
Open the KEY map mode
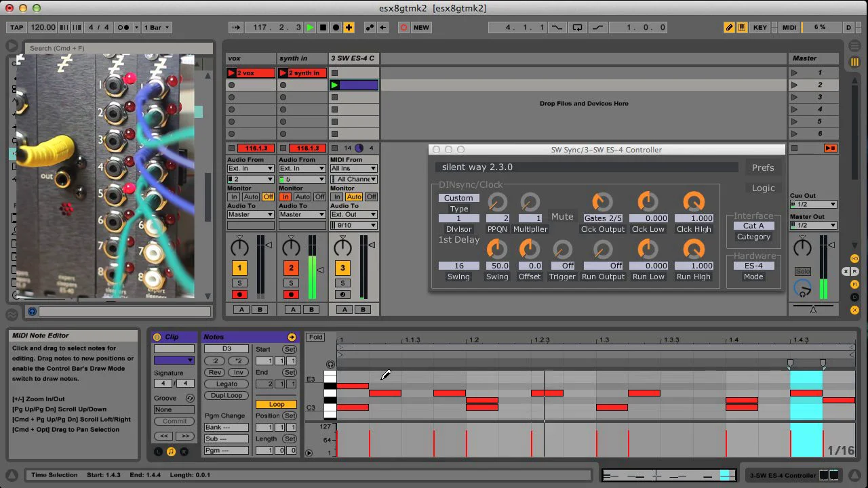(x=759, y=28)
